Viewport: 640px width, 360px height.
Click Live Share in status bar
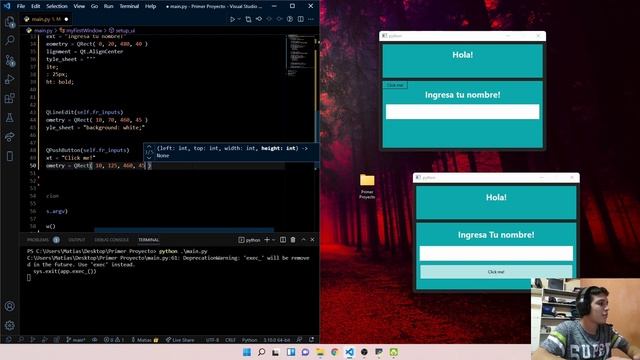[180, 340]
